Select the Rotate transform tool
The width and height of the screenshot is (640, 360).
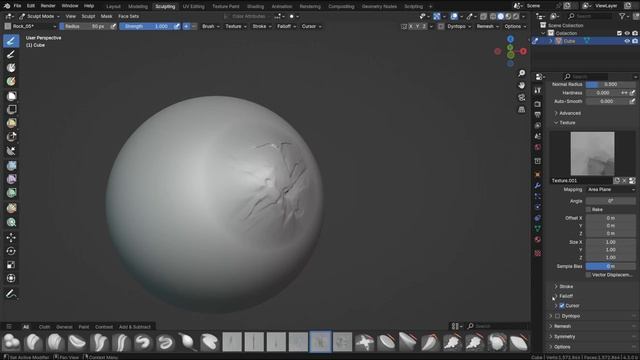point(11,251)
